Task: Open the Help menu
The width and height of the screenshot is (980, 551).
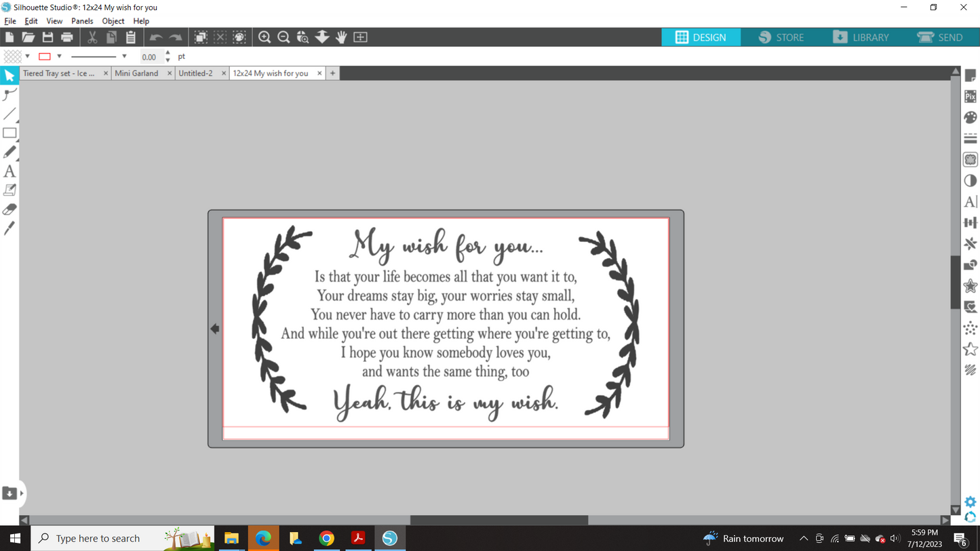Action: click(141, 21)
